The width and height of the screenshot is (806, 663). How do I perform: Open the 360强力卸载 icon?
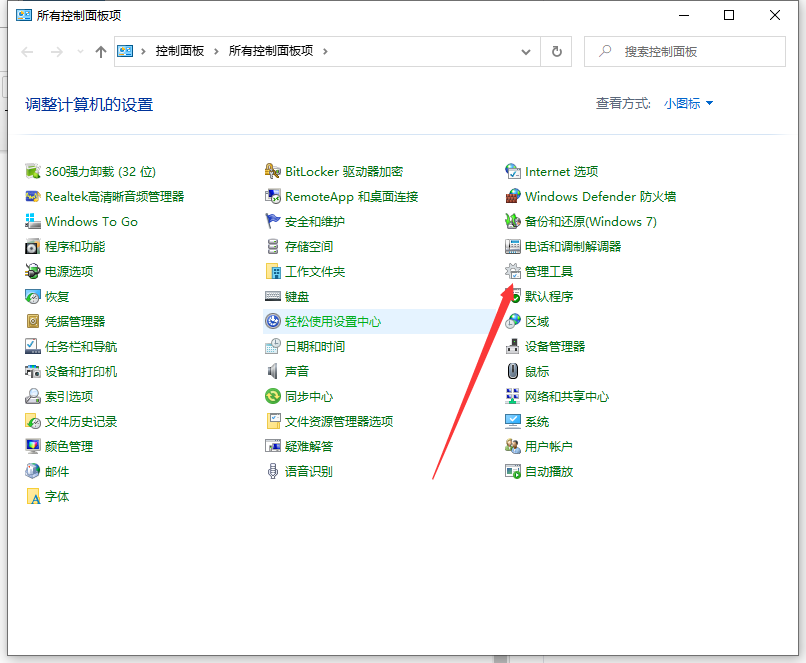[x=33, y=172]
